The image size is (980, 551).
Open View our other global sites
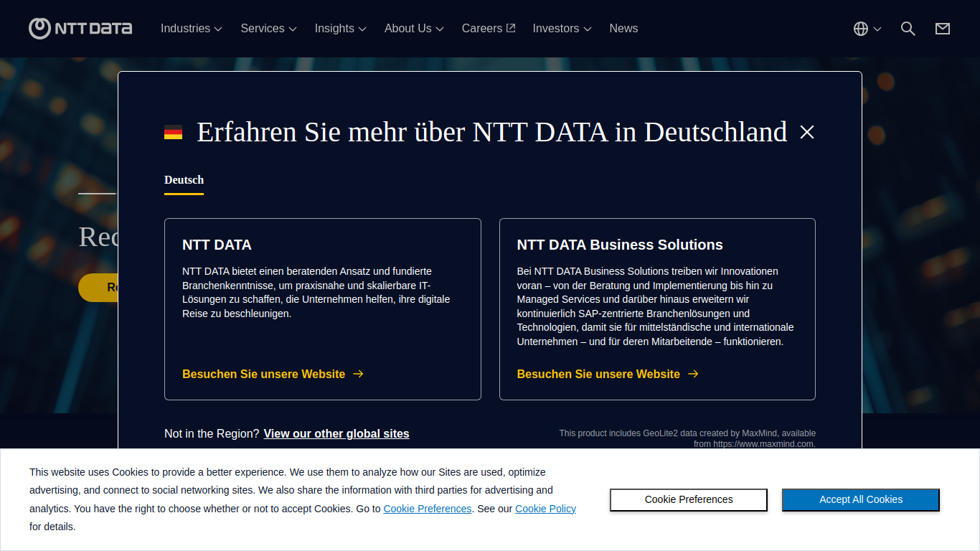(x=336, y=433)
